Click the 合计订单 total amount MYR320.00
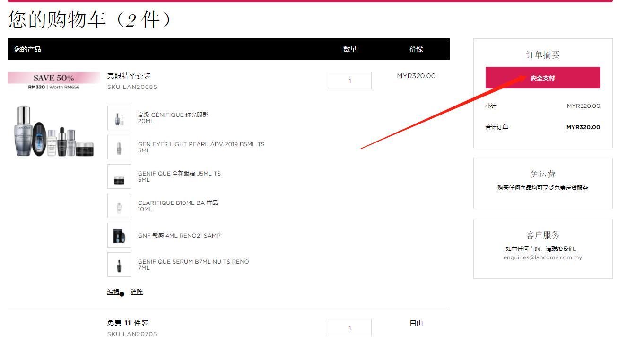The height and width of the screenshot is (345, 644). tap(583, 127)
